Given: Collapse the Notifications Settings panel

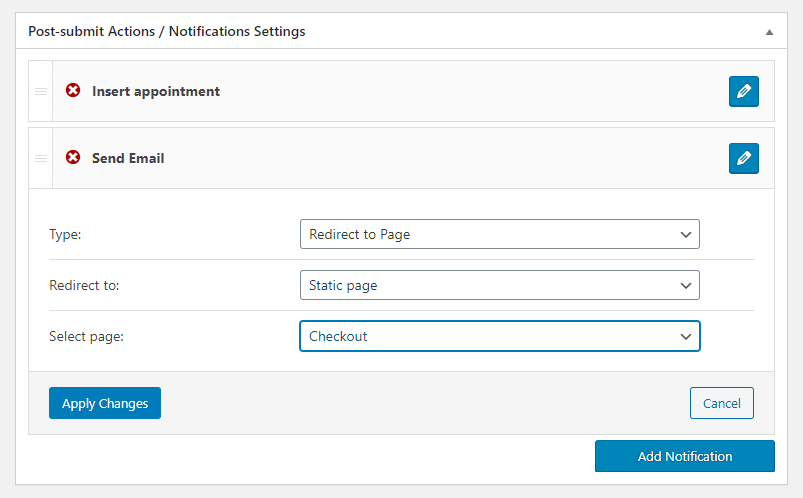Looking at the screenshot, I should [769, 32].
